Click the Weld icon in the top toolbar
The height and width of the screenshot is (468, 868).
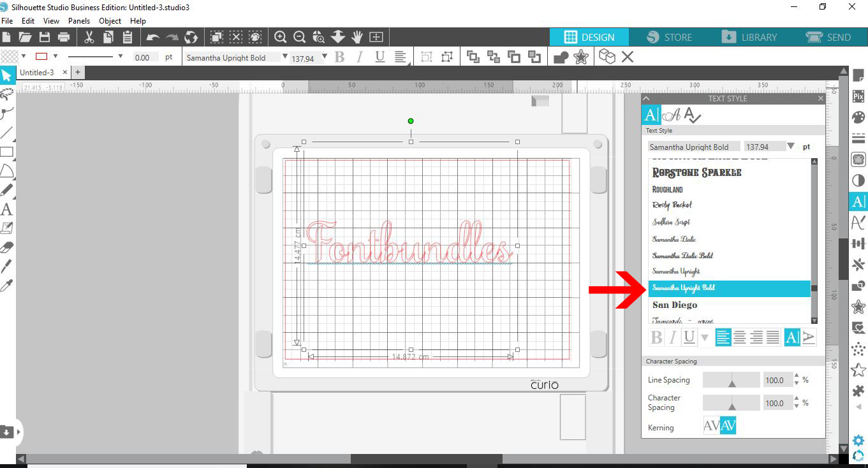[x=561, y=57]
